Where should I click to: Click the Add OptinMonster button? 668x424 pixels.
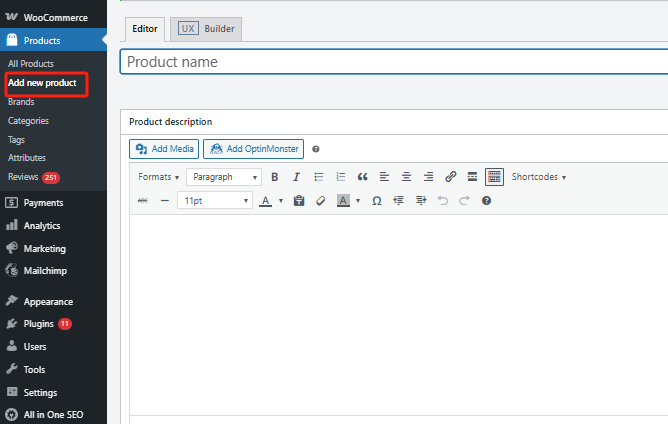253,149
